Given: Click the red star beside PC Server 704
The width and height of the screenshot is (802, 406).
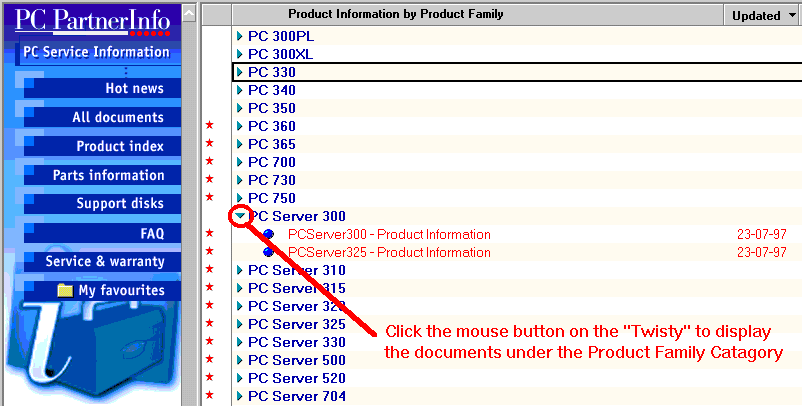Looking at the screenshot, I should [x=209, y=397].
